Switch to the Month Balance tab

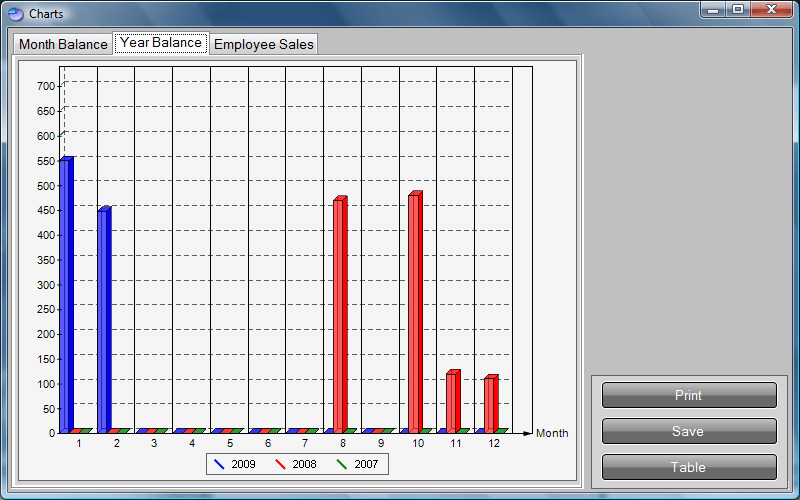click(63, 44)
